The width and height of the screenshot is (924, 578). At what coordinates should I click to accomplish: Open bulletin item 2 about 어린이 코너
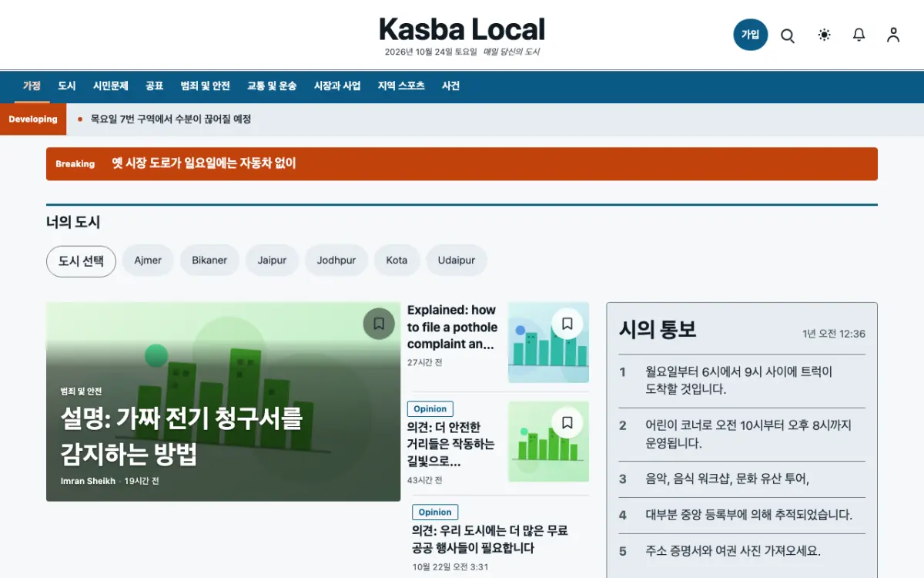click(742, 435)
